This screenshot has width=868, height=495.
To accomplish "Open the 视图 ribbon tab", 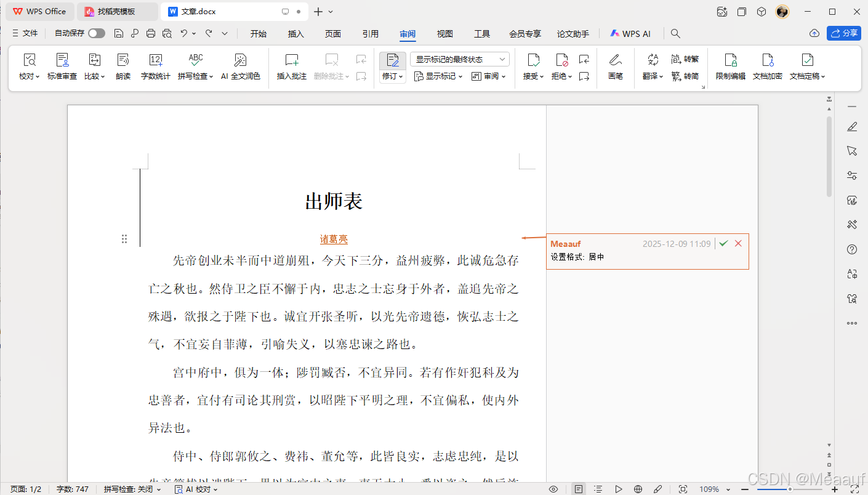I will click(x=445, y=34).
